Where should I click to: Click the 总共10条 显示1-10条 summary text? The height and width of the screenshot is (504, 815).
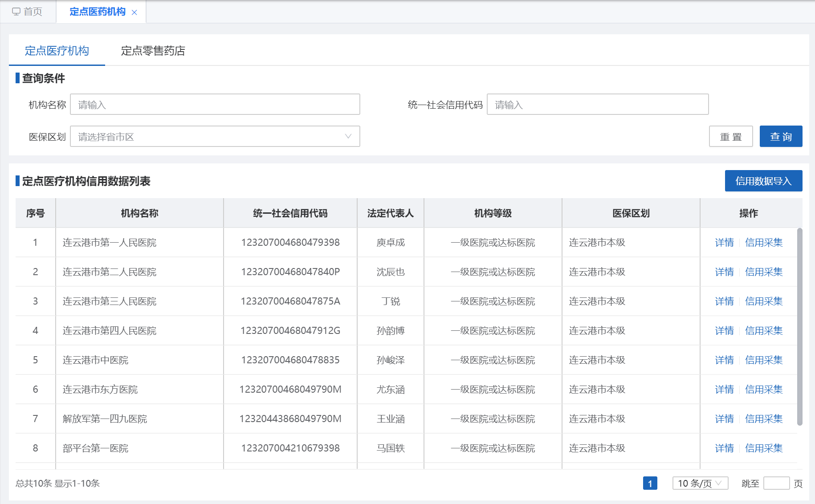58,483
